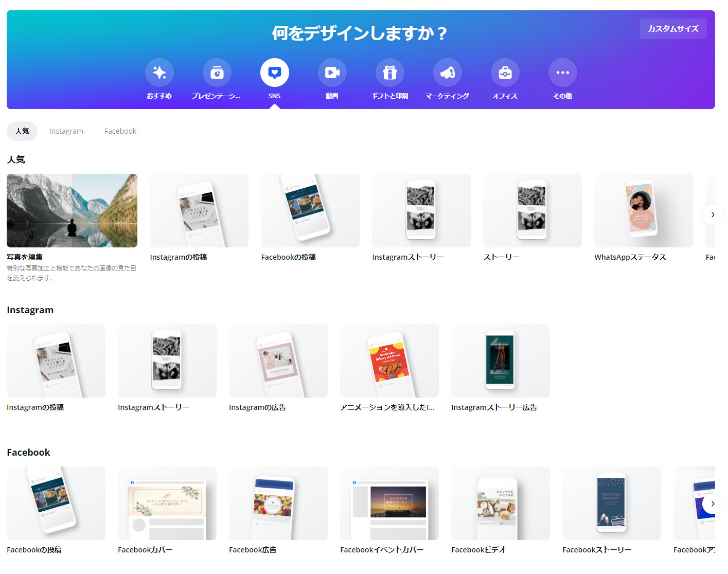Viewport: 728px width, 574px height.
Task: Open Instagramの投稿 thumbnail in 人気 section
Action: pos(199,210)
